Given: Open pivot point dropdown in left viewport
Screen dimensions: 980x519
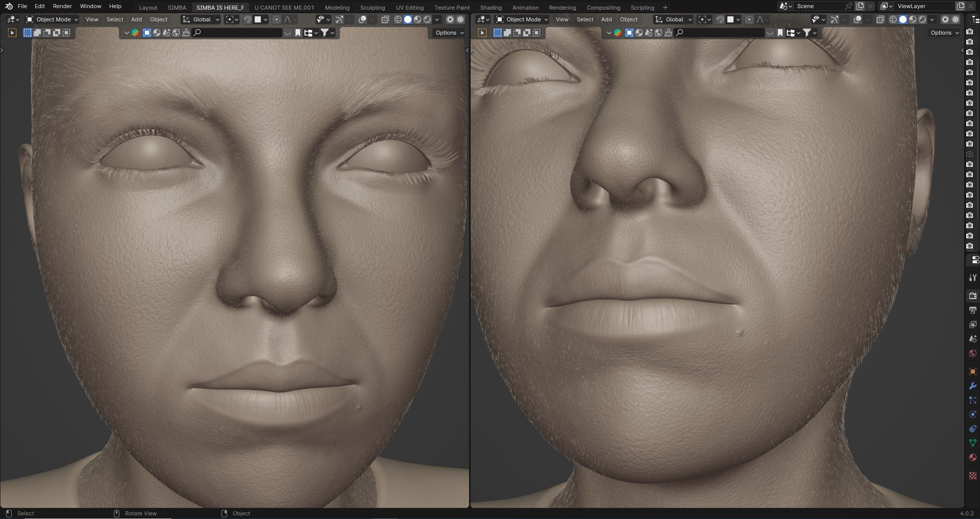Looking at the screenshot, I should point(232,19).
